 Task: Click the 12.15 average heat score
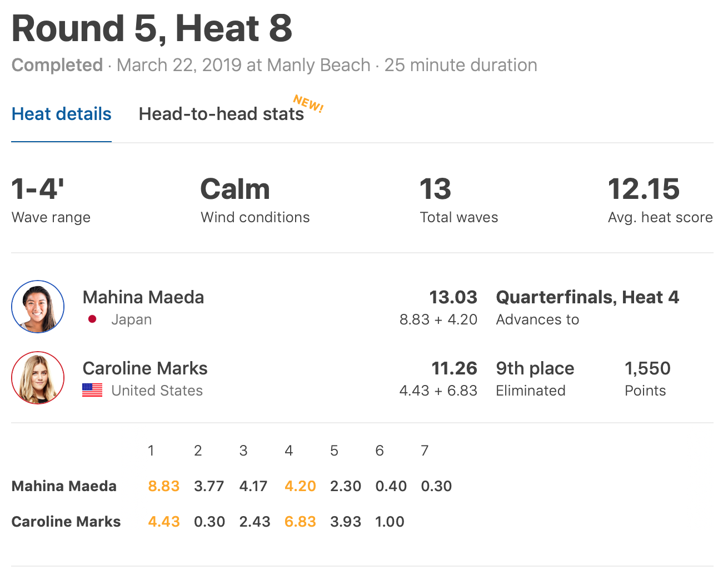(x=644, y=189)
